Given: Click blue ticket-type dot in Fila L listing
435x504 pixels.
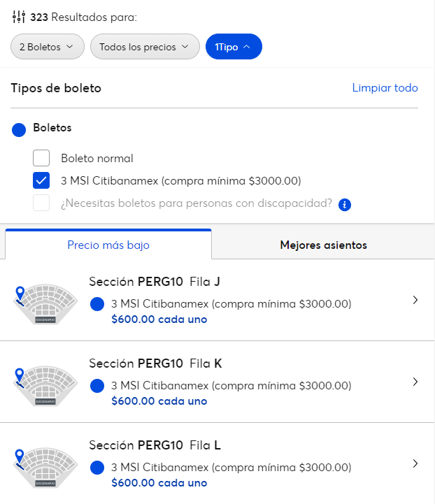Looking at the screenshot, I should pos(97,468).
